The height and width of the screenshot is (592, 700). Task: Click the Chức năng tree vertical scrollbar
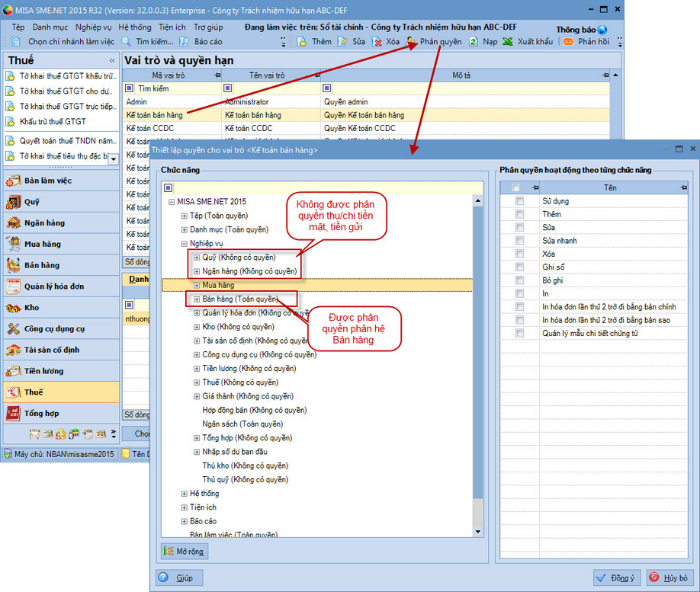(478, 366)
